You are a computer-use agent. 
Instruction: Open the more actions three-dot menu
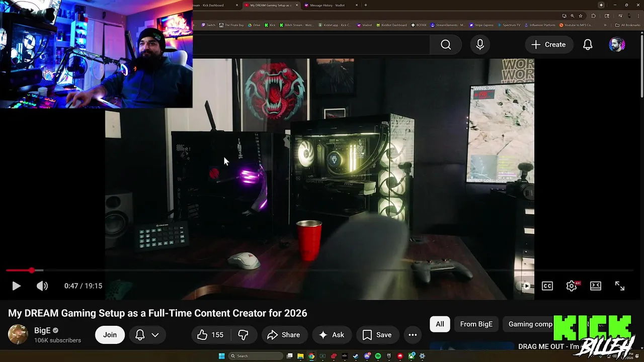click(x=413, y=335)
